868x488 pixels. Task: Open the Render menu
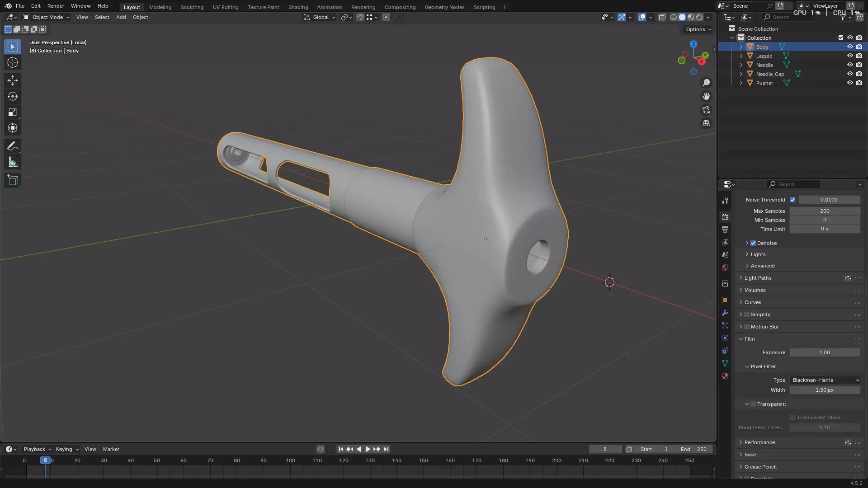coord(56,6)
